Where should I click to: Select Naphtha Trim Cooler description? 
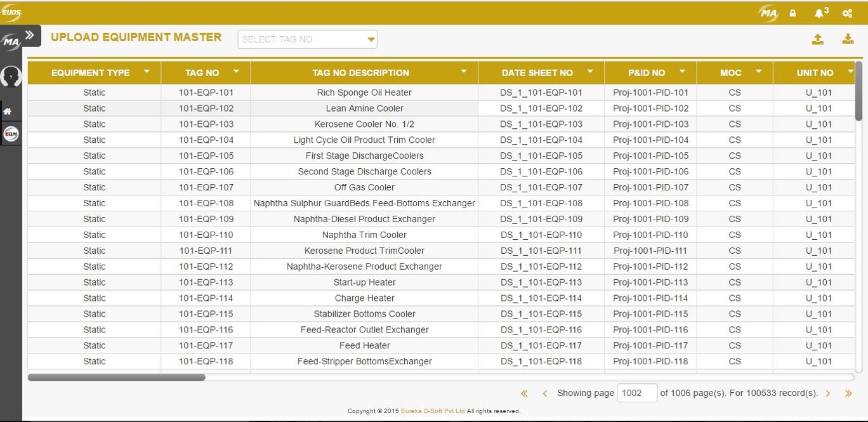tap(365, 235)
